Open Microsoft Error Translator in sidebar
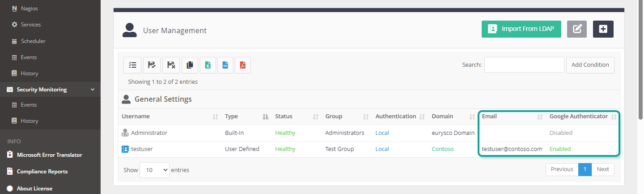 49,155
